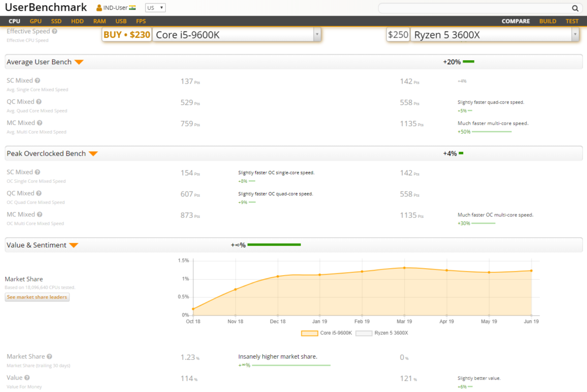Screen dimensions: 587x392
Task: Switch to the RAM tab
Action: [100, 21]
